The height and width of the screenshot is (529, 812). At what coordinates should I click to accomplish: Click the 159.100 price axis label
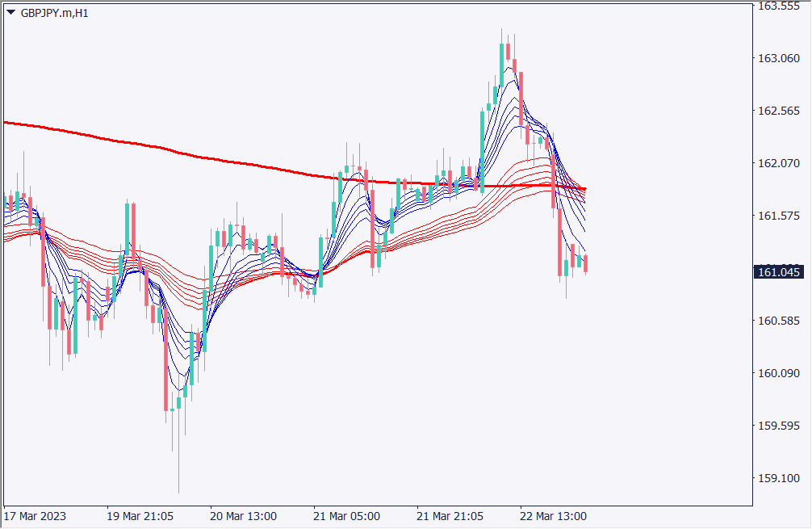pyautogui.click(x=779, y=479)
